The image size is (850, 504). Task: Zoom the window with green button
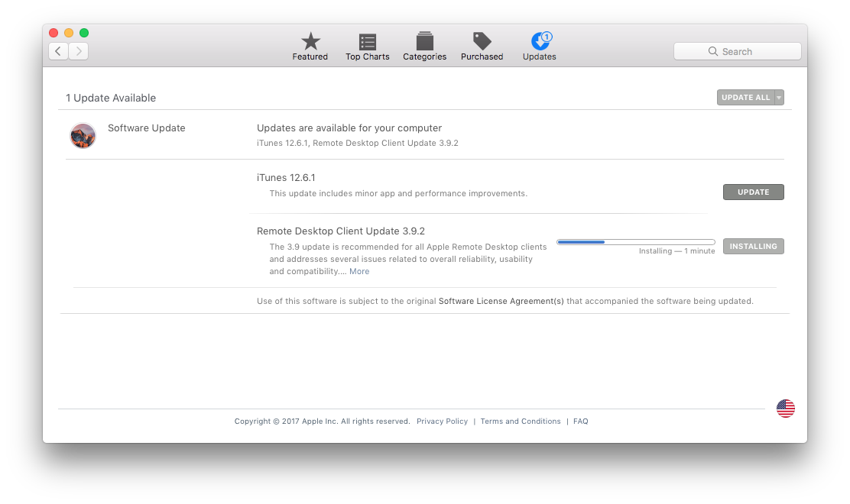(x=84, y=33)
